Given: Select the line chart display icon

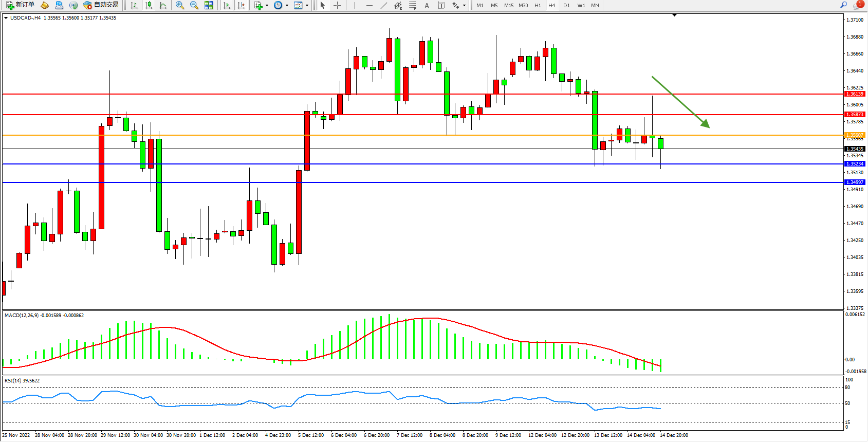Looking at the screenshot, I should (x=163, y=5).
